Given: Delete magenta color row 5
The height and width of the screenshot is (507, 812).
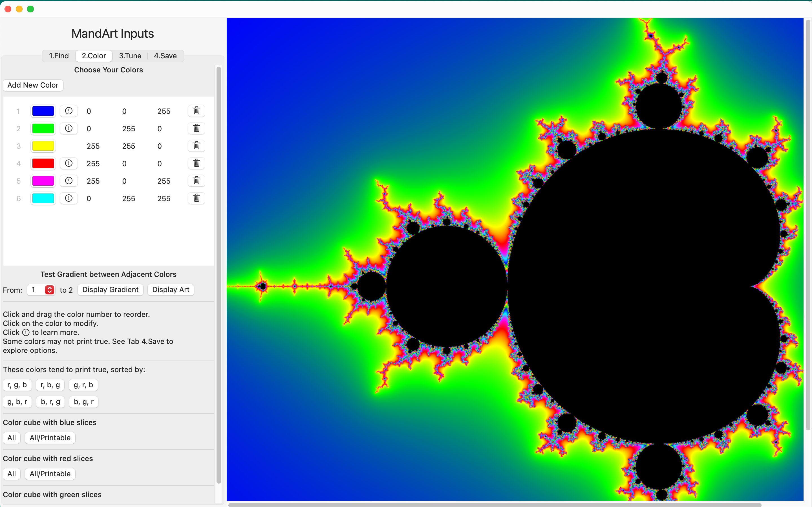Looking at the screenshot, I should tap(196, 181).
